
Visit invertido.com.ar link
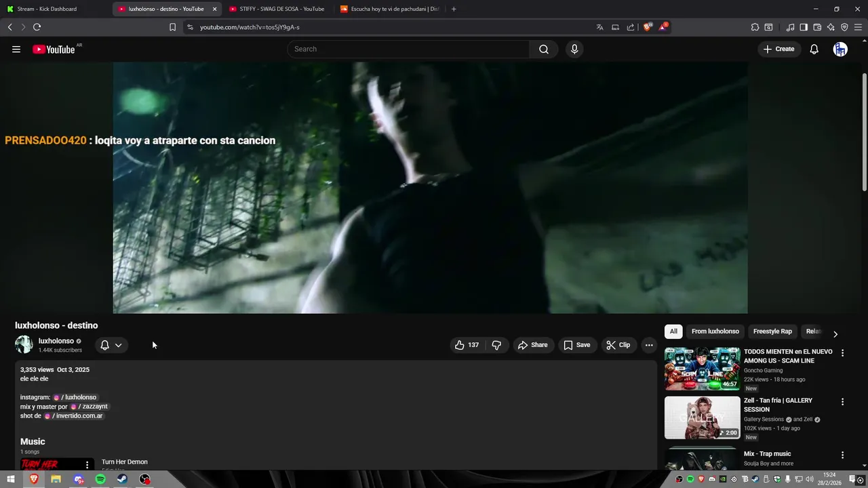[74, 415]
